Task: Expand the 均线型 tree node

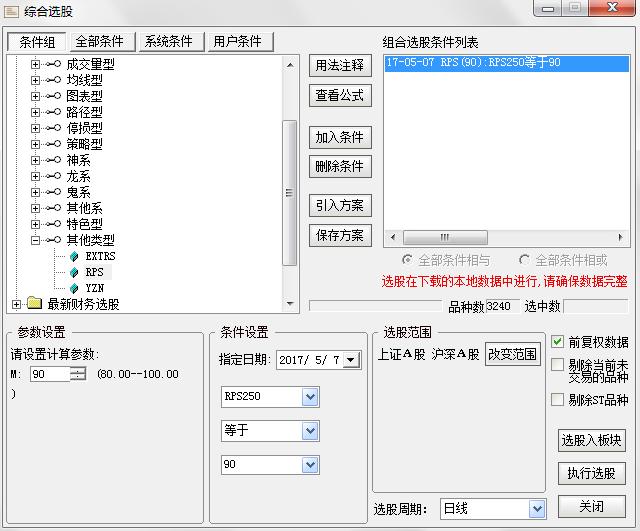Action: pyautogui.click(x=36, y=80)
